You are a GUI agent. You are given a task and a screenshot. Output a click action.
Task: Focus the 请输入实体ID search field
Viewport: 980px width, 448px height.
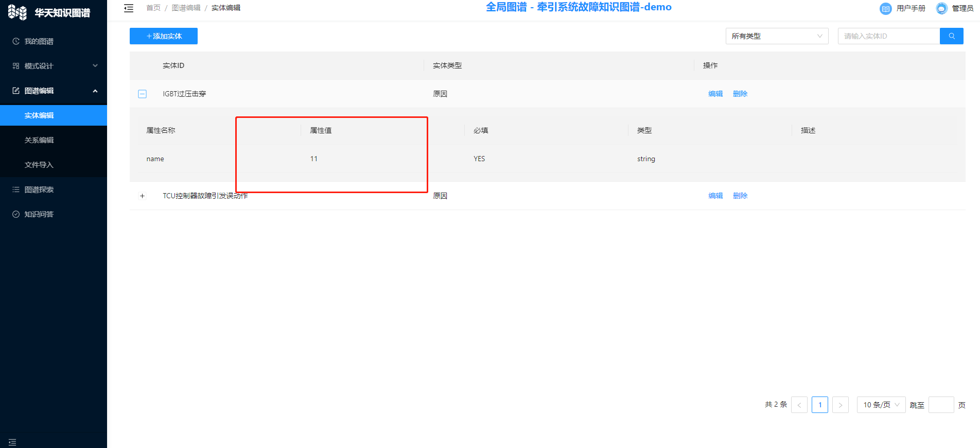point(888,36)
